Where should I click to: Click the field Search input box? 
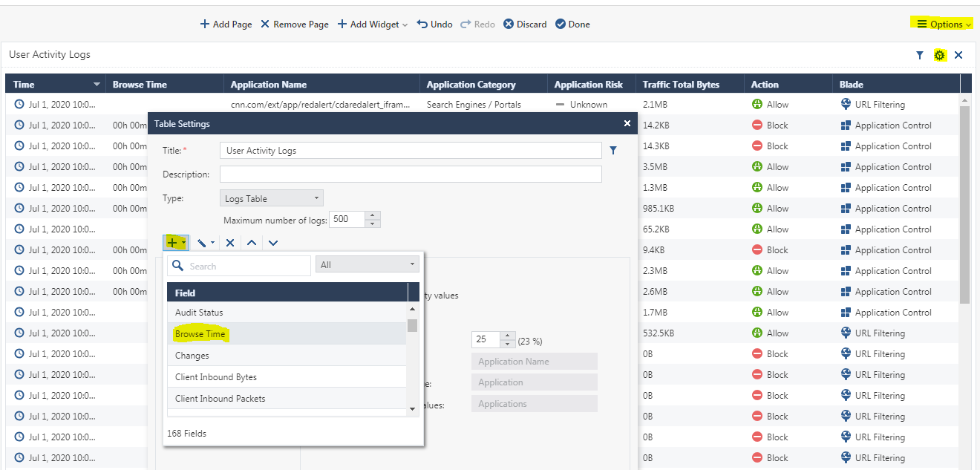247,266
